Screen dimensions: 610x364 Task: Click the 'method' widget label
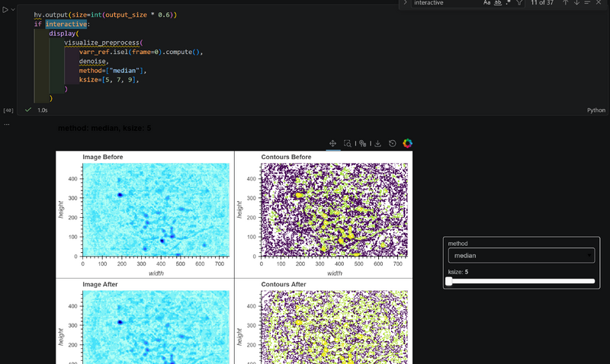point(458,244)
